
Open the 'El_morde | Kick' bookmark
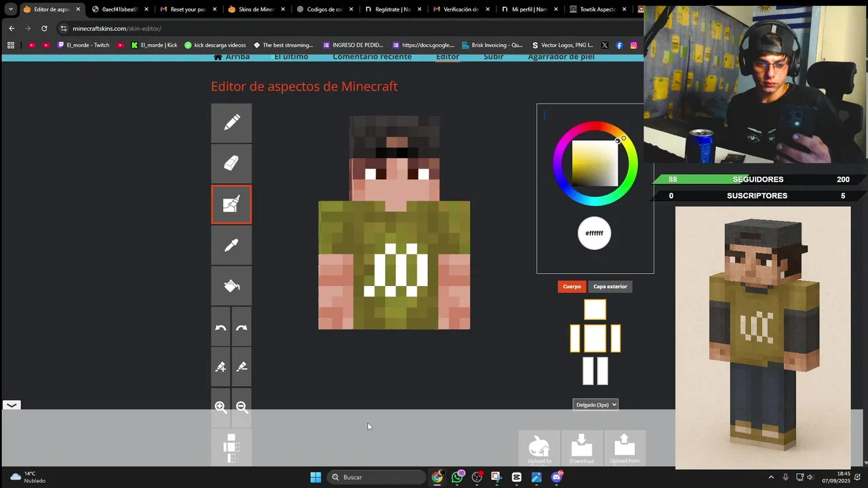(x=154, y=45)
